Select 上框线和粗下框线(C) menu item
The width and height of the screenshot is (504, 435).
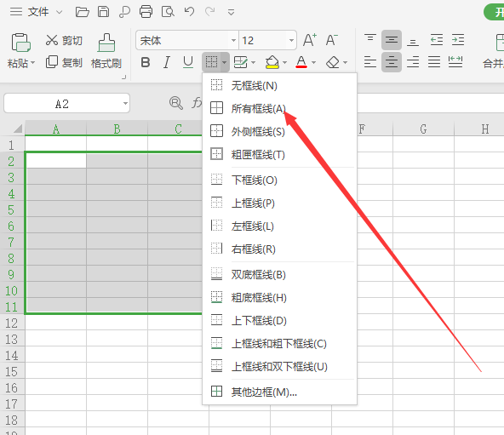[x=279, y=344]
